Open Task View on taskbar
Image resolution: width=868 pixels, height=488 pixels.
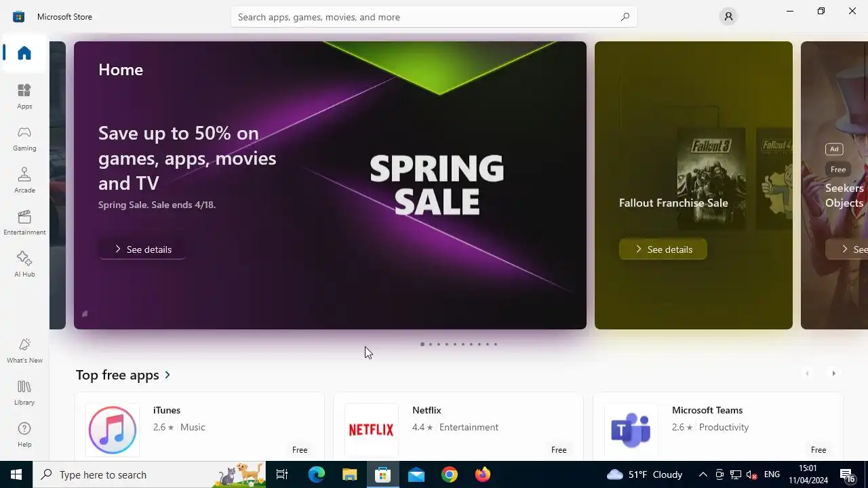pos(282,474)
